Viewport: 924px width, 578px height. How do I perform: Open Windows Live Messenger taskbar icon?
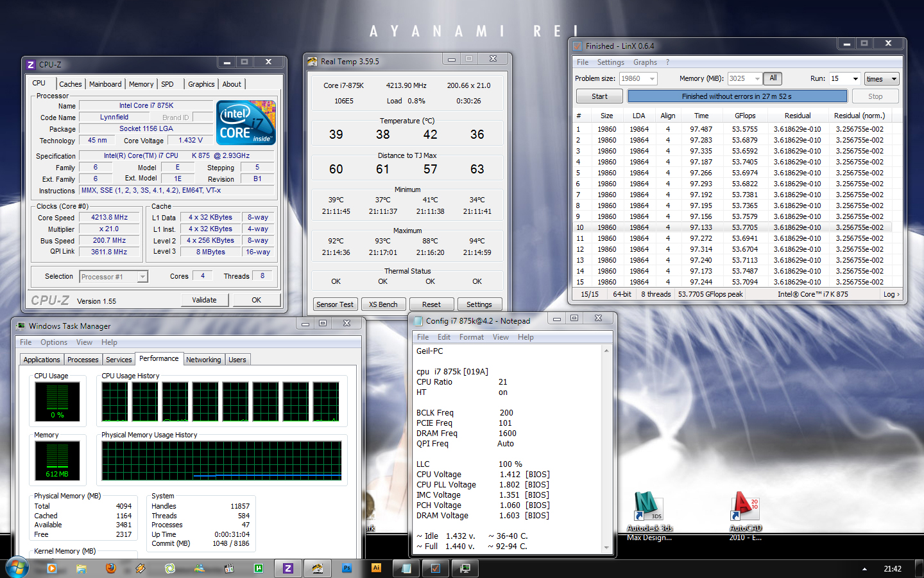click(200, 568)
